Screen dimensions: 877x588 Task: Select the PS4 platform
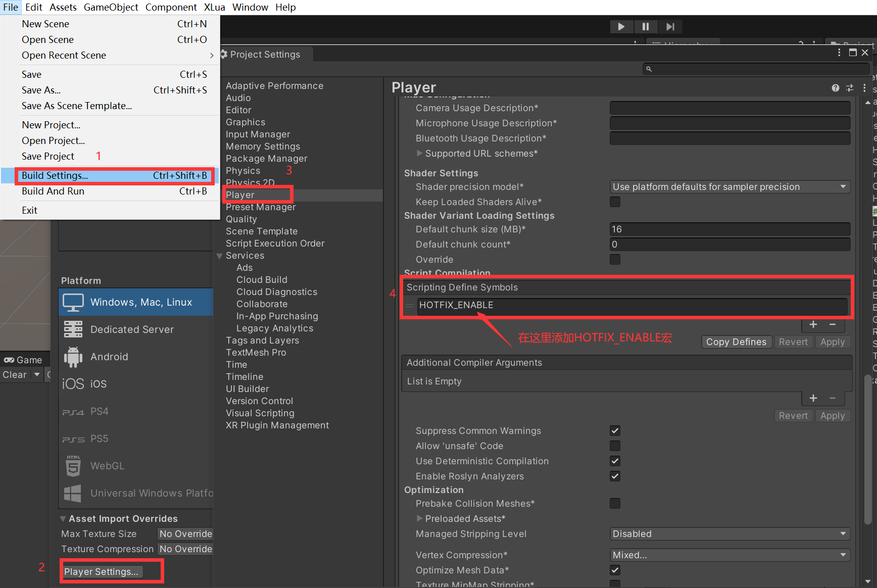136,411
